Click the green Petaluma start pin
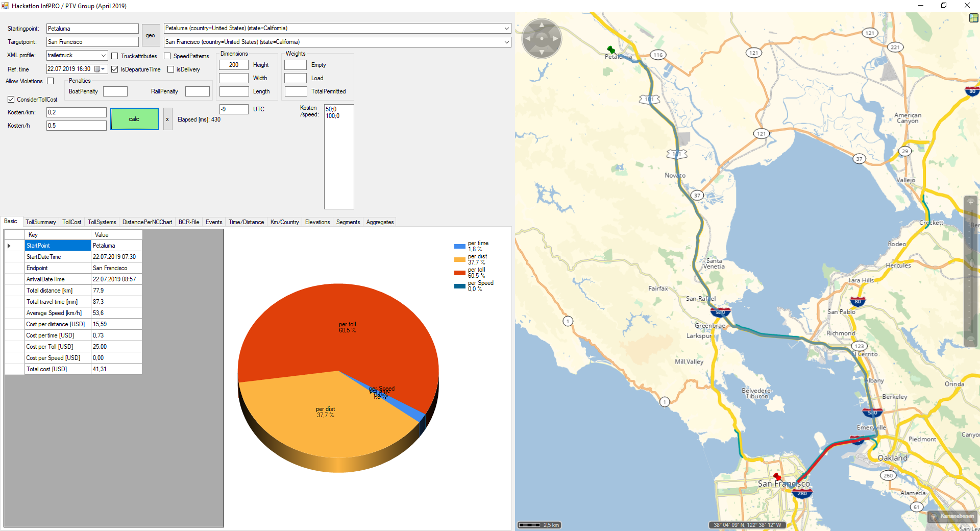Image resolution: width=980 pixels, height=531 pixels. (610, 50)
